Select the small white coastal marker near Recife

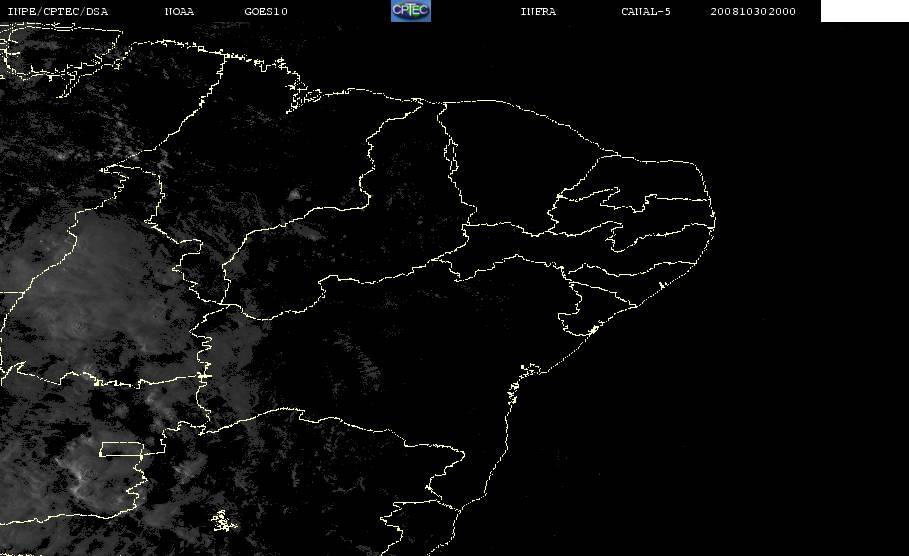tap(661, 285)
